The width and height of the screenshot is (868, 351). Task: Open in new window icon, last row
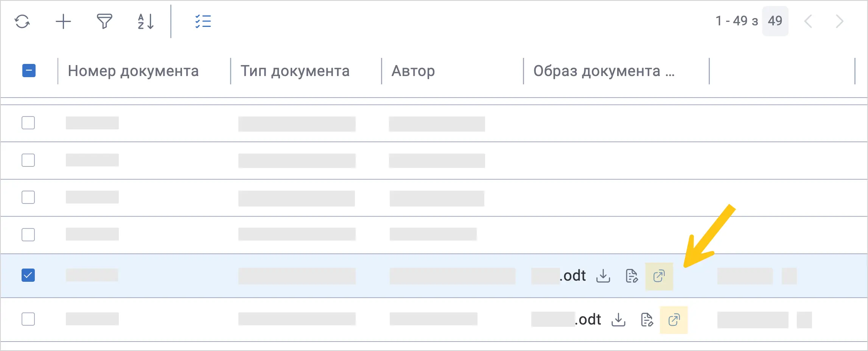(674, 320)
